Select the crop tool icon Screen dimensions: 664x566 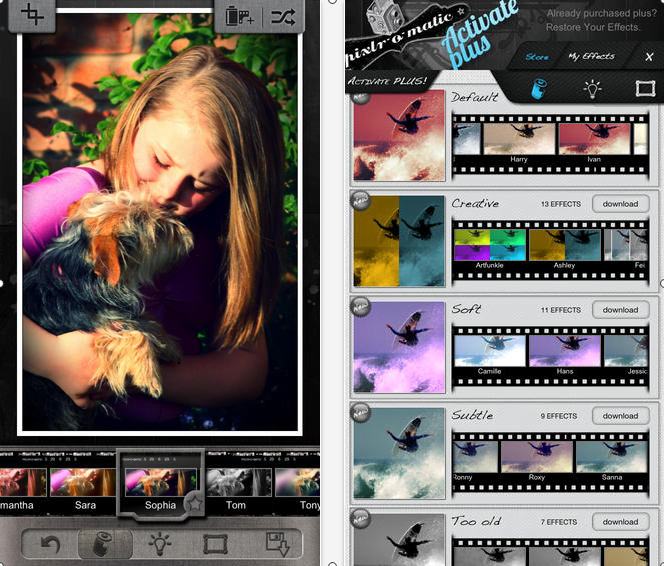32,15
